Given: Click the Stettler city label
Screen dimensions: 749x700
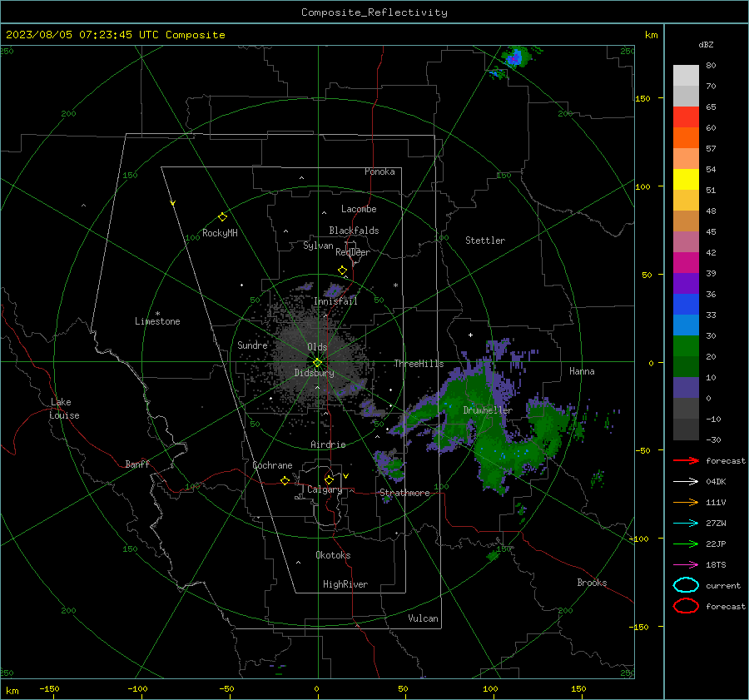Looking at the screenshot, I should point(485,241).
